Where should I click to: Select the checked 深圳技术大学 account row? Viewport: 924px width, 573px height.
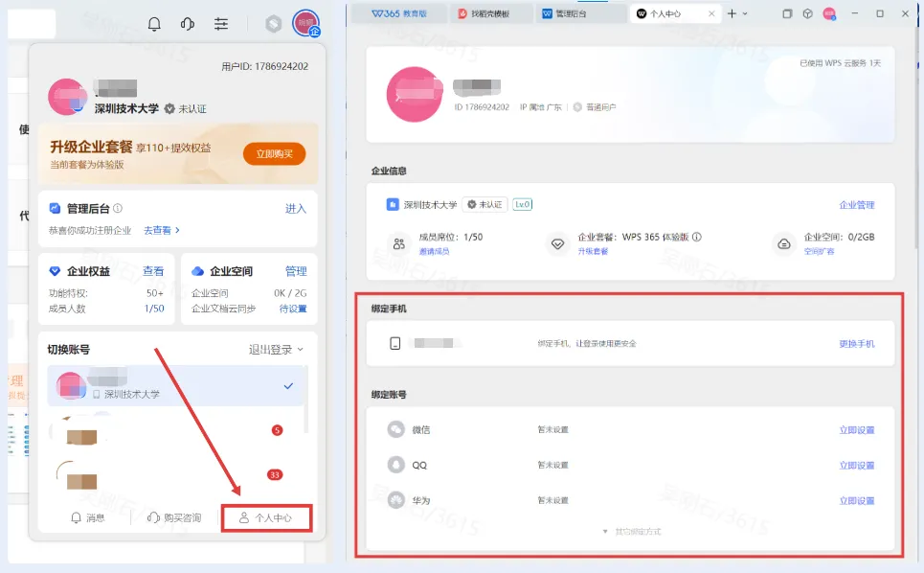(x=177, y=385)
